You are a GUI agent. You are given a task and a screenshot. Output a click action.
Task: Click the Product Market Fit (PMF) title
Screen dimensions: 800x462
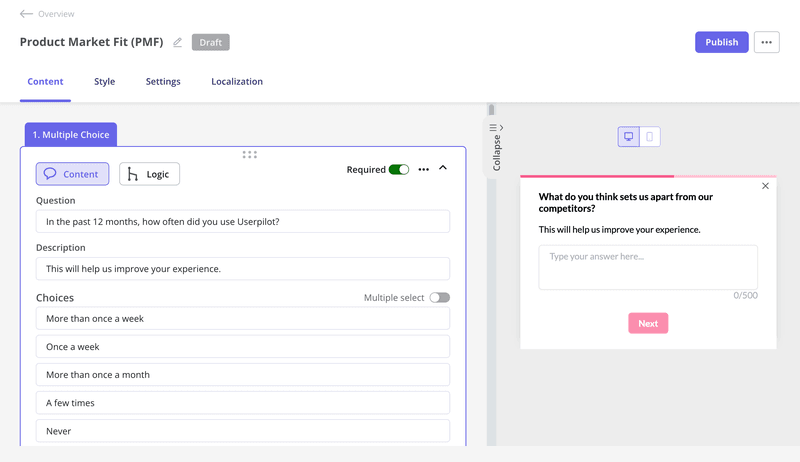click(x=92, y=42)
